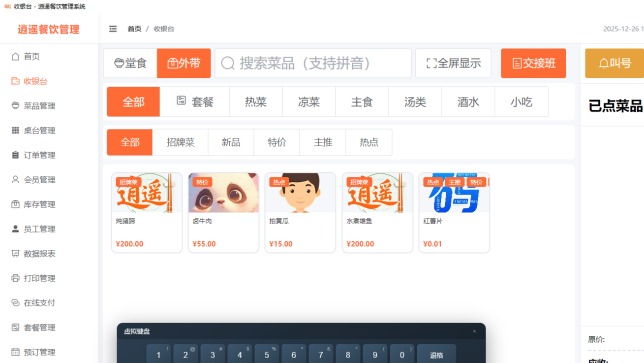Click the ¥0.01 price on 红薯片
This screenshot has width=644, height=363.
432,244
